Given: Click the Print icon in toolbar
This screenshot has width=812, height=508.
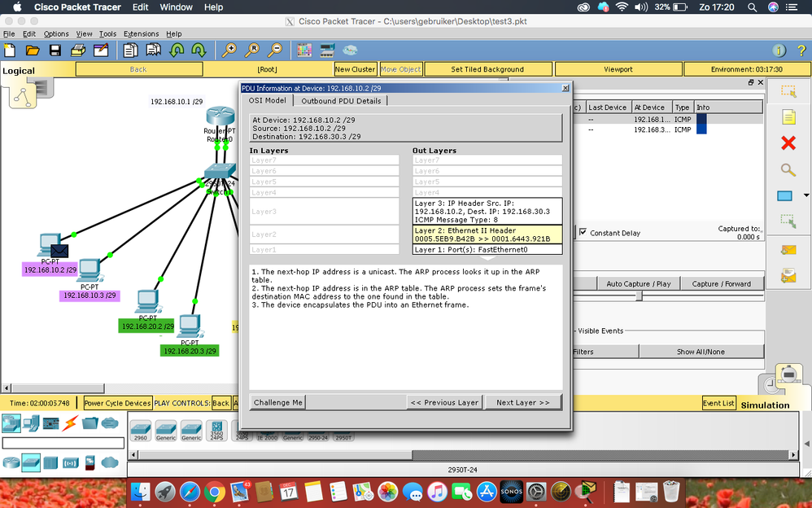Looking at the screenshot, I should point(77,50).
